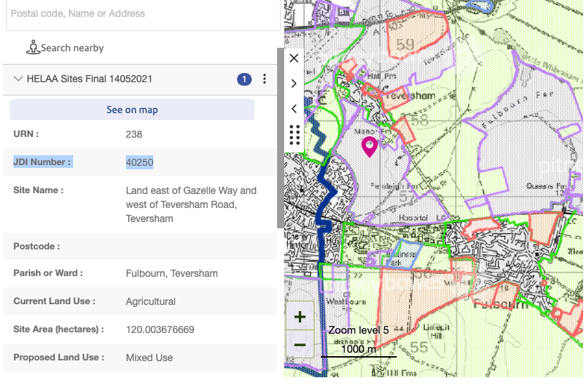Focus the Postal code, Name or Address field

coord(141,14)
